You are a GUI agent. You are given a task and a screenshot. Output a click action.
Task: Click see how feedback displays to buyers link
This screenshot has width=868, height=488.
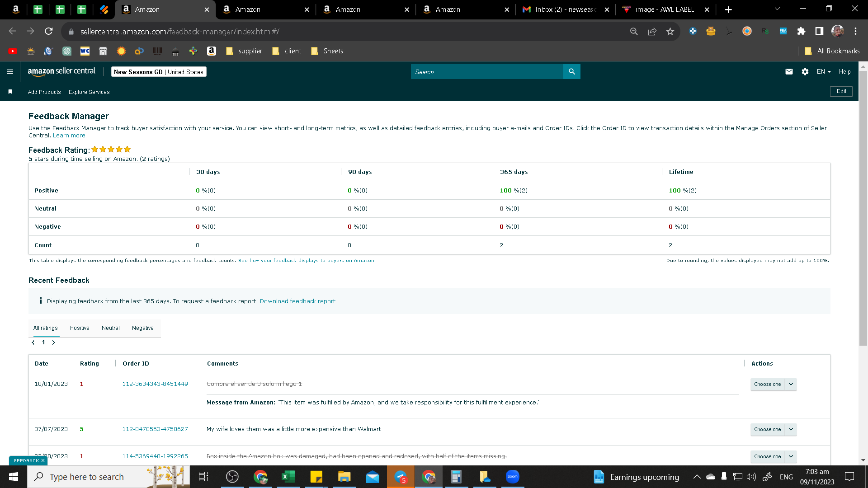point(307,261)
